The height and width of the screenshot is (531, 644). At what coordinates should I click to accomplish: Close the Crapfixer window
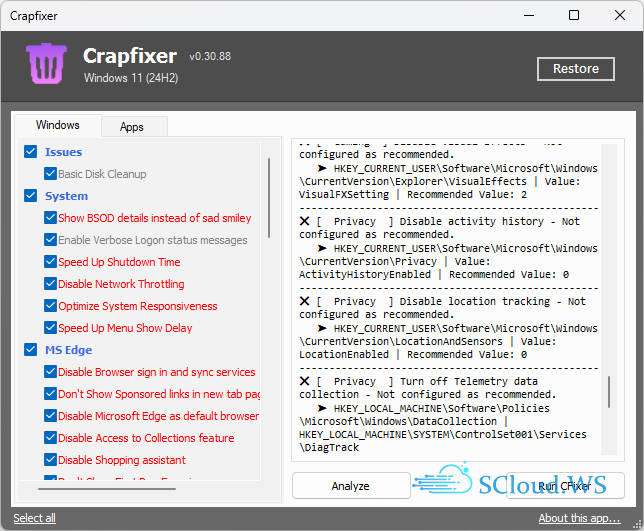click(620, 15)
